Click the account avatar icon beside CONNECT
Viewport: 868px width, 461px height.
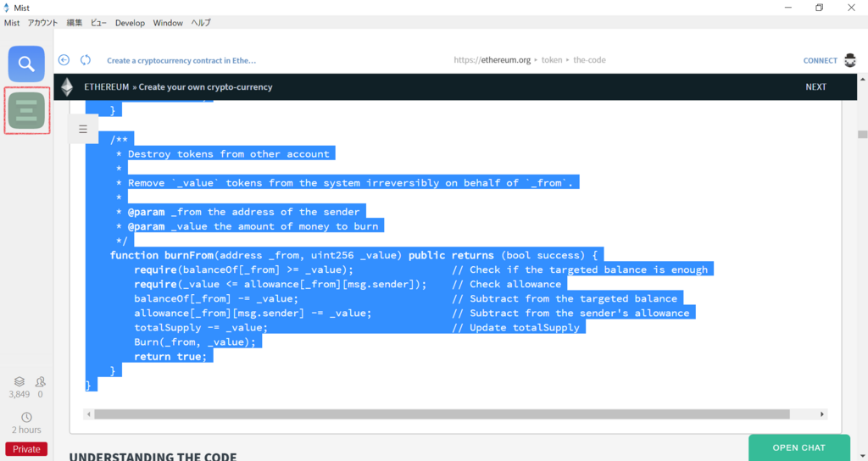pyautogui.click(x=850, y=60)
